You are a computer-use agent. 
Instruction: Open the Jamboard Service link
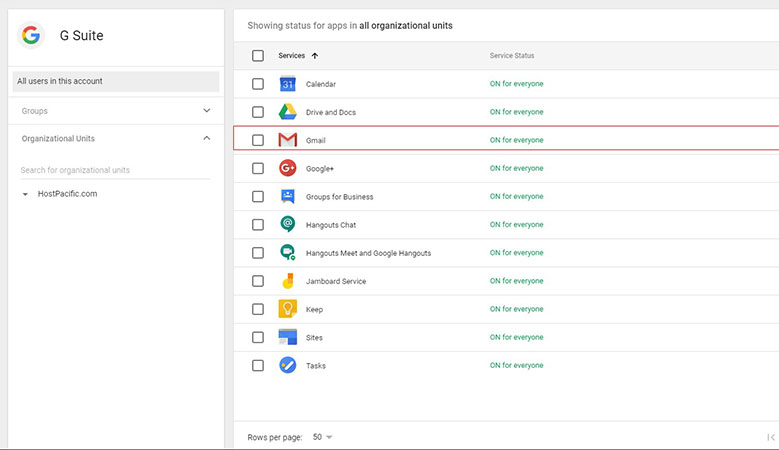336,281
